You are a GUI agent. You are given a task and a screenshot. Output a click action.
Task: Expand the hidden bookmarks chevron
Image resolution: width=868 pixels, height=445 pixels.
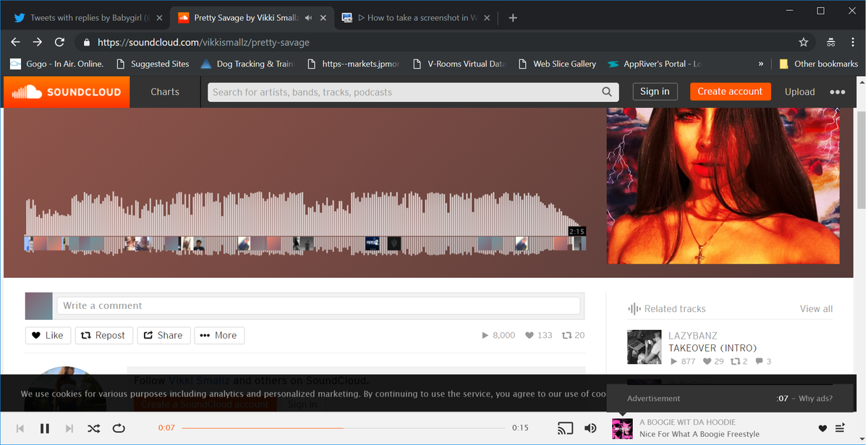[761, 64]
